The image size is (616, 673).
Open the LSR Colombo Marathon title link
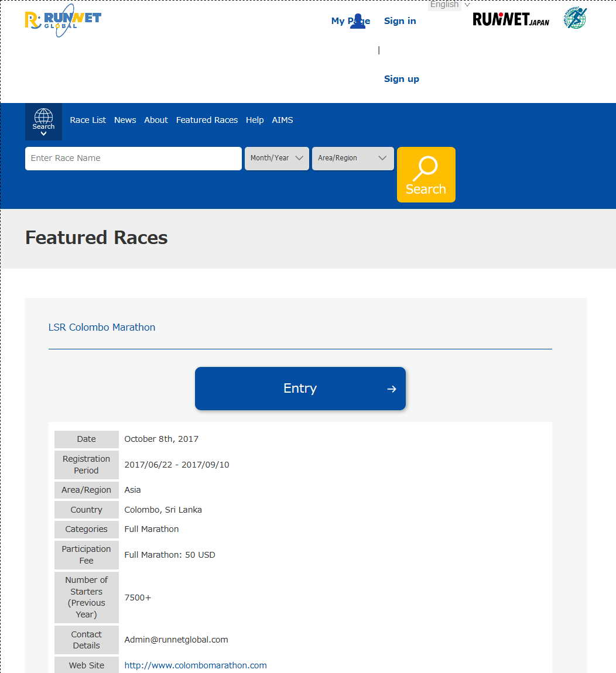point(102,328)
